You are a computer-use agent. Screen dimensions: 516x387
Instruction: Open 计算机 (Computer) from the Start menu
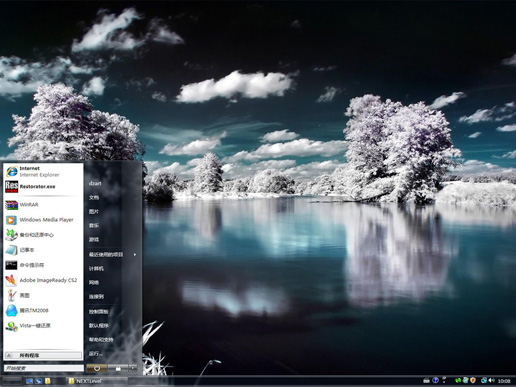coord(113,269)
